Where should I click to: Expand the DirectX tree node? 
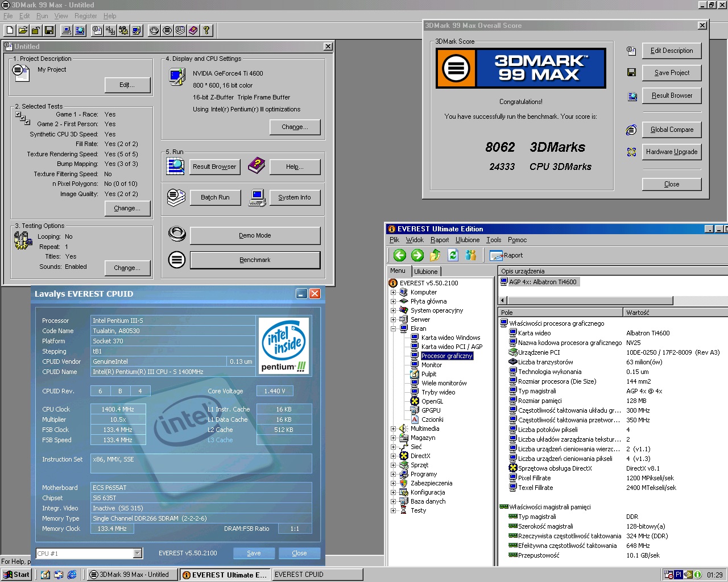point(393,456)
